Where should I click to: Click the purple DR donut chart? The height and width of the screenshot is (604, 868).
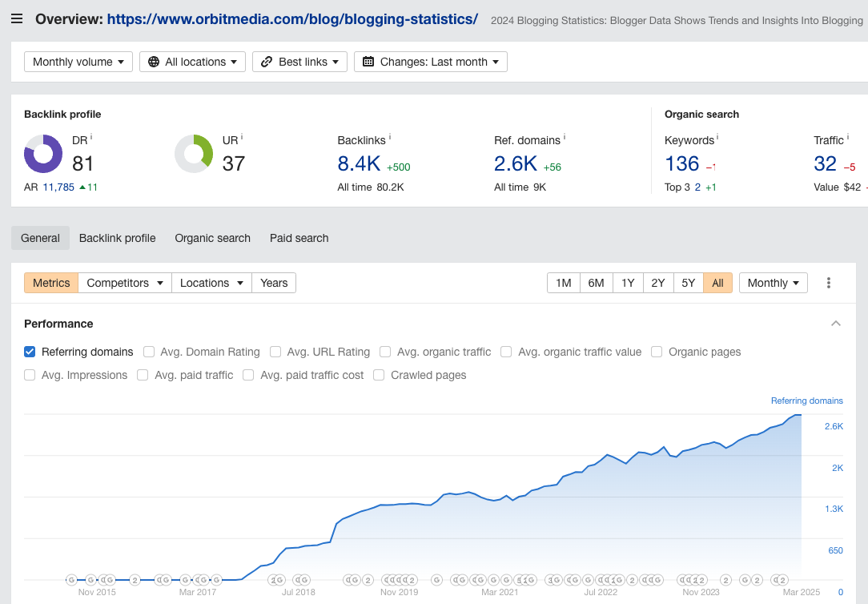point(43,154)
